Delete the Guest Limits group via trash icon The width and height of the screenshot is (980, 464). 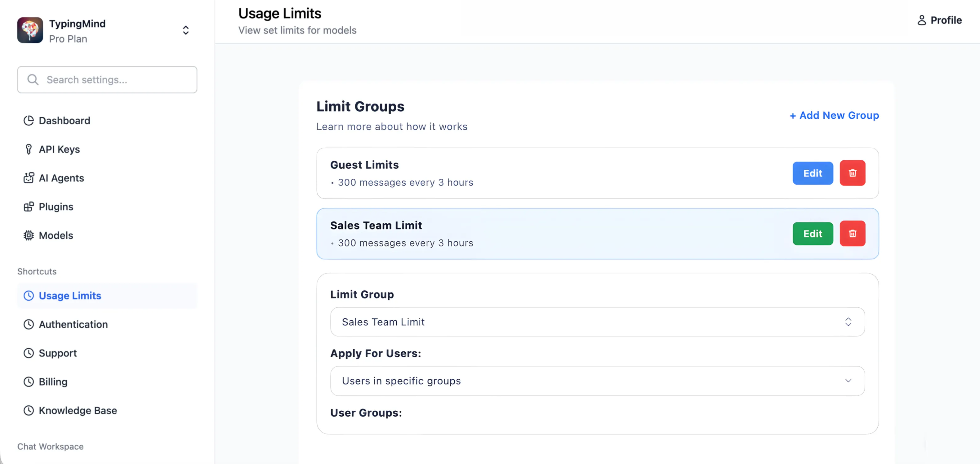(x=853, y=173)
